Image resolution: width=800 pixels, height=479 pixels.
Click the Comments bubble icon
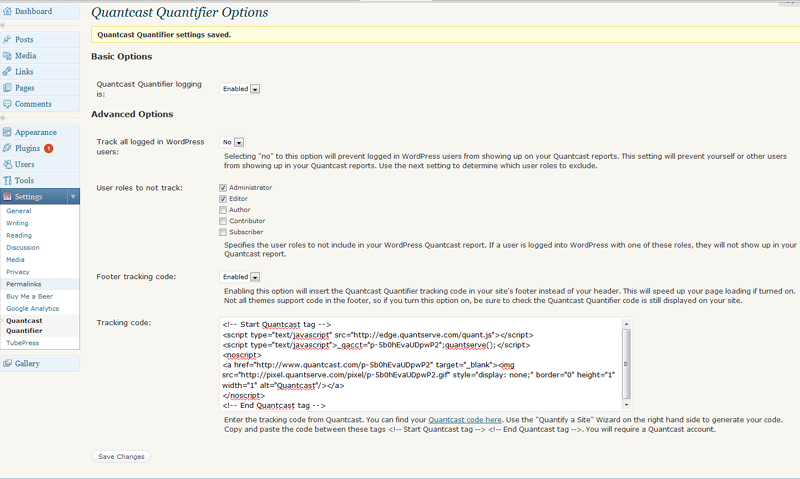tap(7, 104)
